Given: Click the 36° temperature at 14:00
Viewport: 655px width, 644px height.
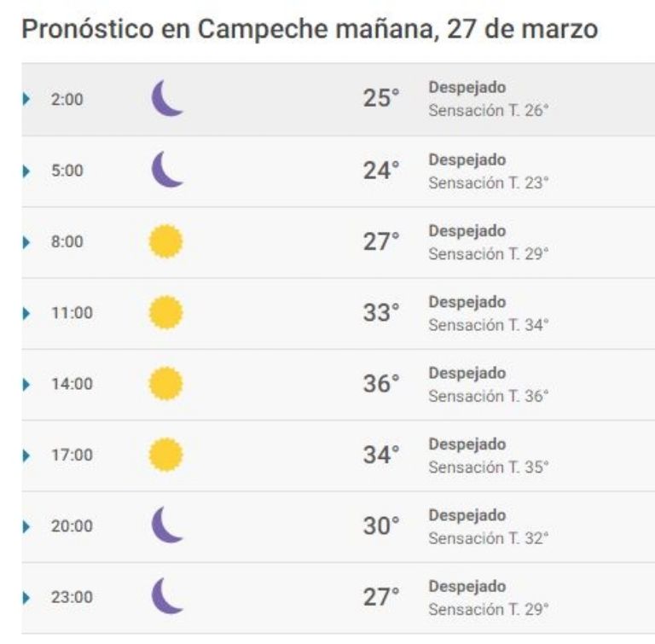Looking at the screenshot, I should (x=381, y=384).
